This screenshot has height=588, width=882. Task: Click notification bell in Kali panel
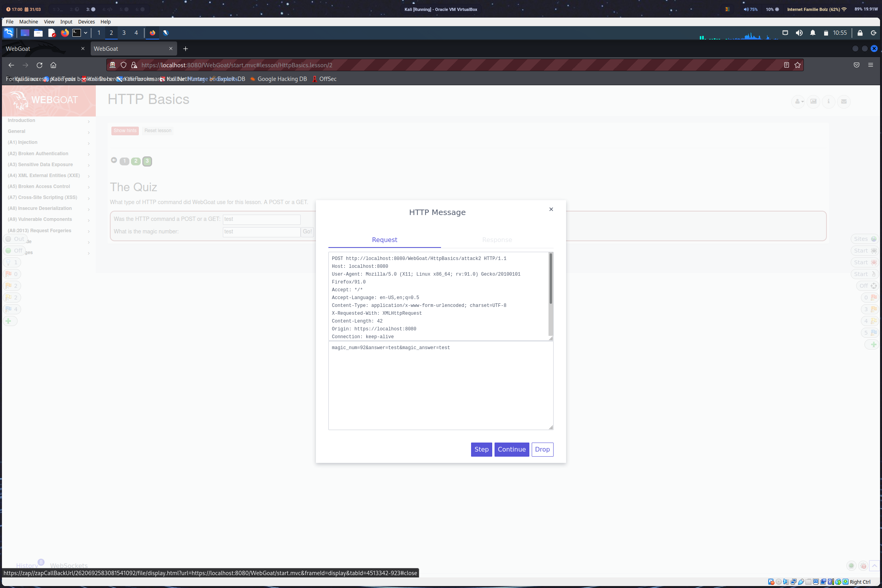813,33
